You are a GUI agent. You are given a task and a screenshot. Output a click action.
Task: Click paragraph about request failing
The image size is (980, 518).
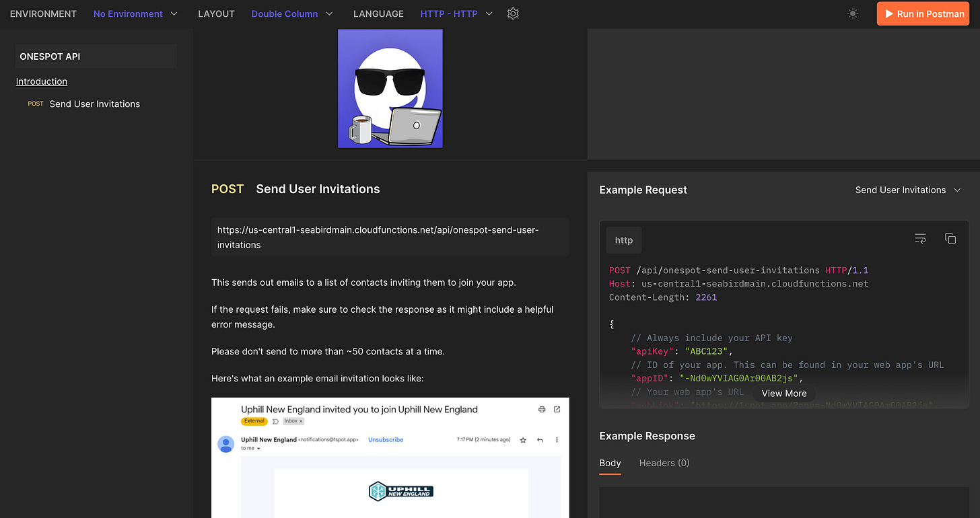[382, 317]
